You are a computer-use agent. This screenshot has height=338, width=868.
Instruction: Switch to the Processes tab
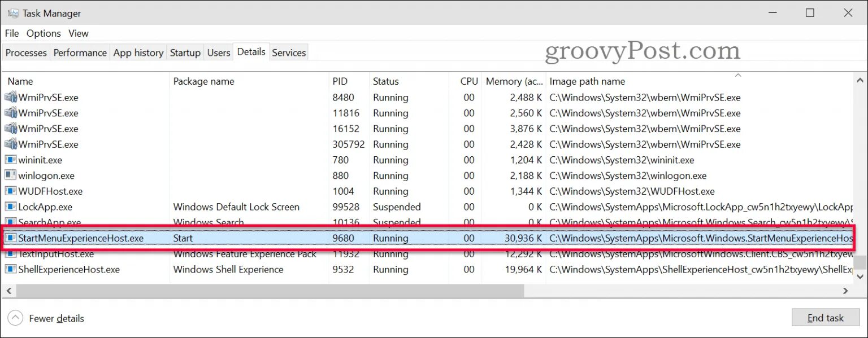point(26,52)
